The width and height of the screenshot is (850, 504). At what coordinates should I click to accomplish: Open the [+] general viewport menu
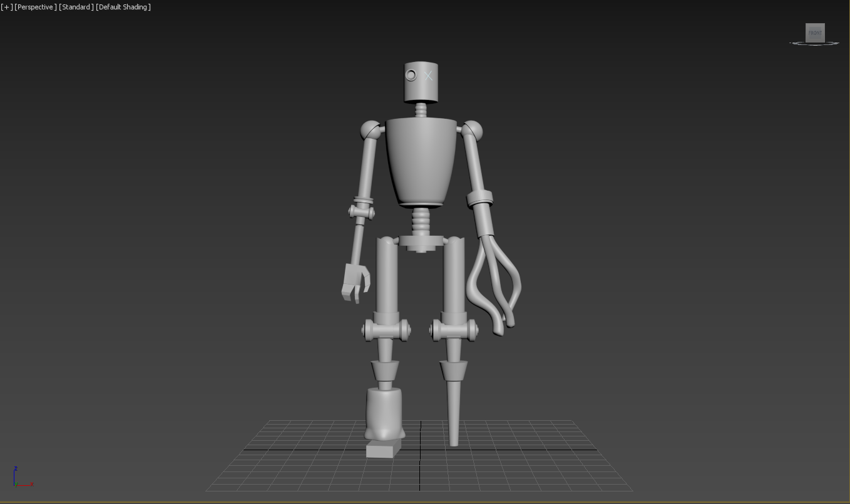click(7, 7)
